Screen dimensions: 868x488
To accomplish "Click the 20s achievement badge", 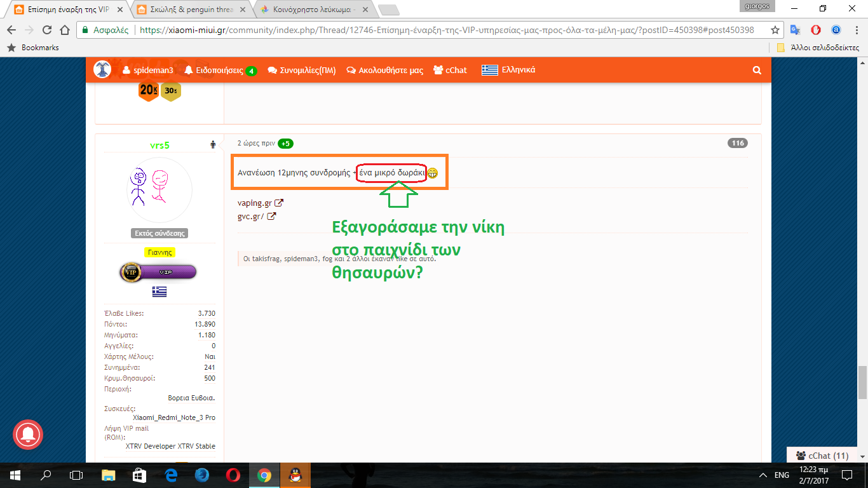I will click(x=148, y=91).
